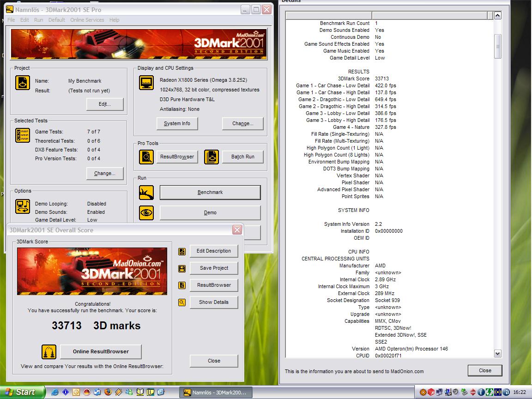
Task: Open the messenger people quick launch icon
Action: coord(129,392)
